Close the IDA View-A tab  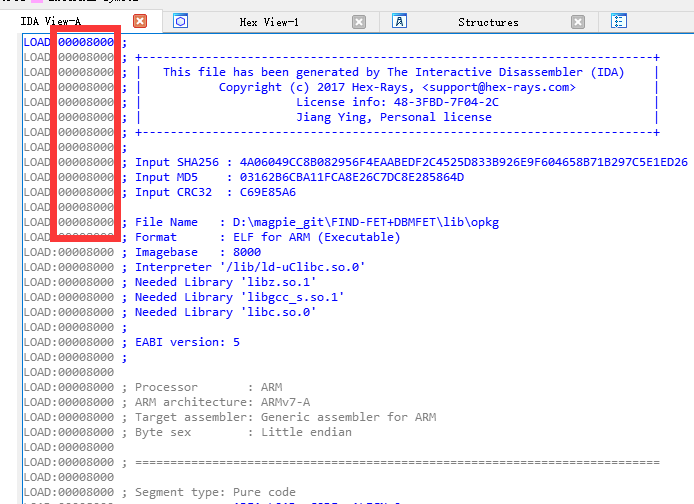(x=140, y=21)
